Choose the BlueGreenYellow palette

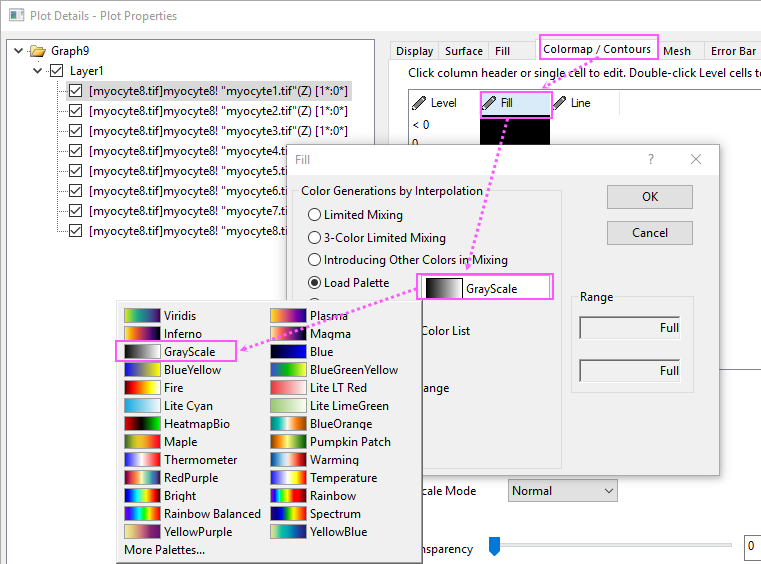point(334,369)
